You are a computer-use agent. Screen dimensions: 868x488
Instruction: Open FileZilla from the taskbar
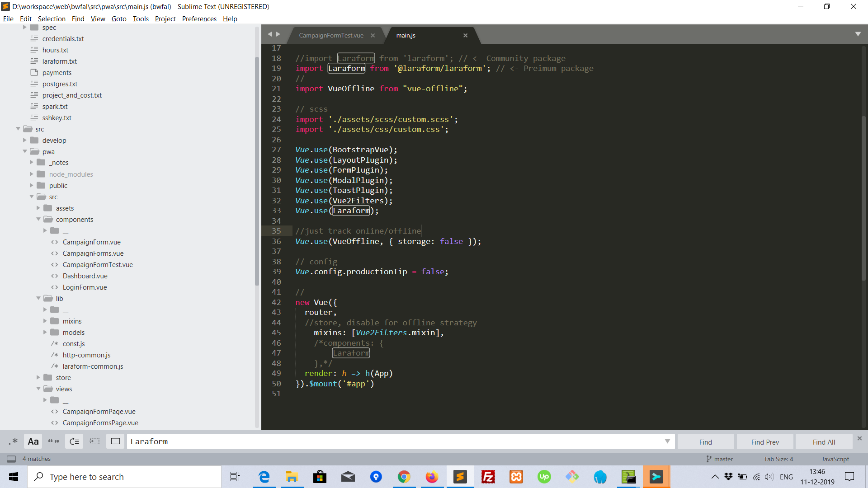tap(488, 477)
